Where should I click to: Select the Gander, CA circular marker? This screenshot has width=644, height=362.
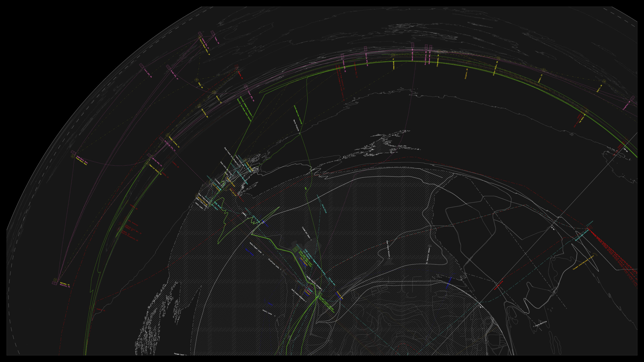544,70
